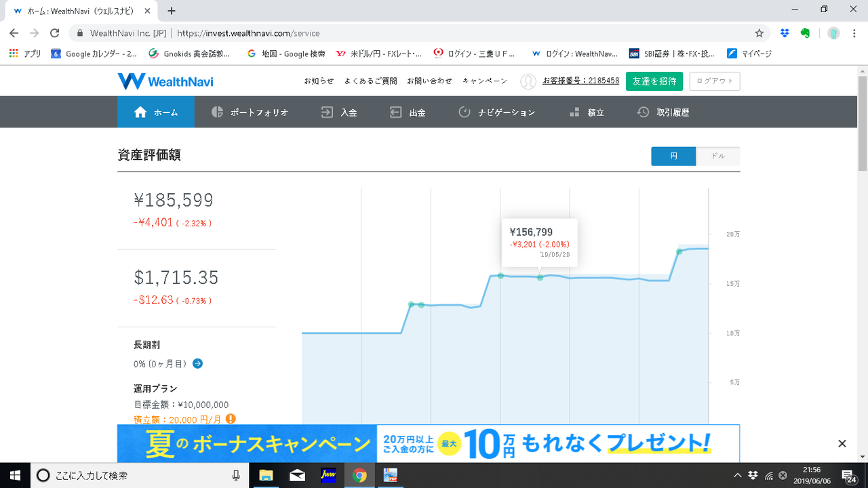868x488 pixels.
Task: Click the user profile avatar icon
Action: click(x=527, y=81)
